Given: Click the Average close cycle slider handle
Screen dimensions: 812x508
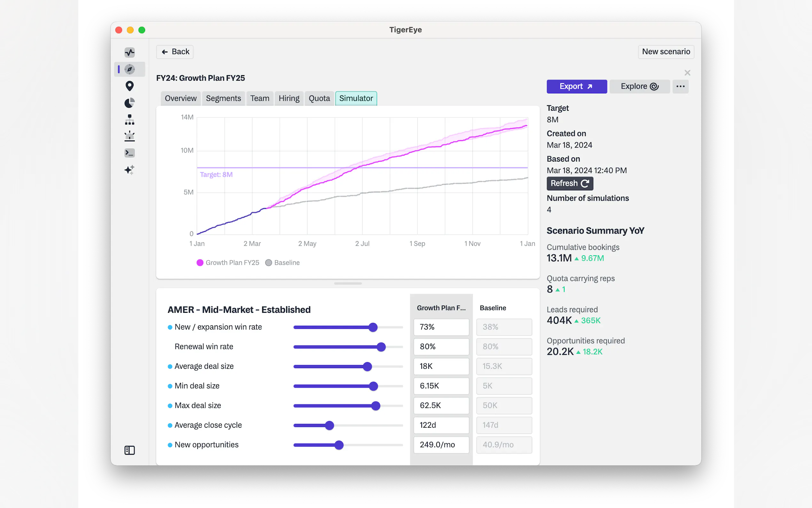Looking at the screenshot, I should point(330,425).
